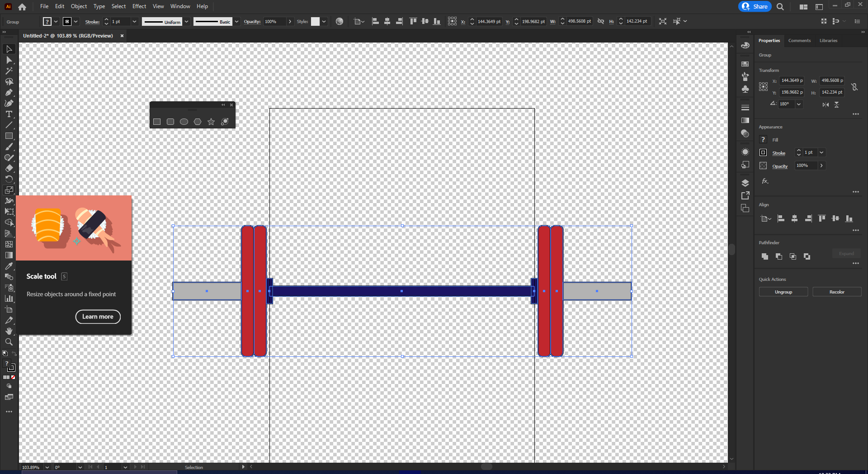Enable Horizontal Align Center
868x474 pixels.
click(794, 218)
